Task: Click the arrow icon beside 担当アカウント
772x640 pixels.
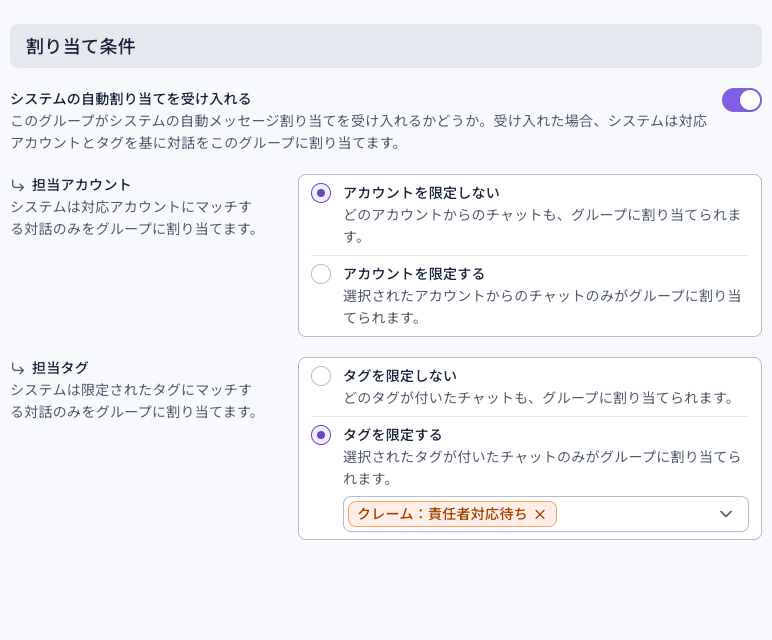Action: 18,186
